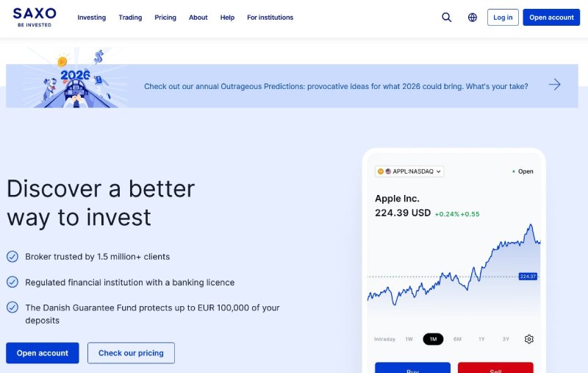This screenshot has width=588, height=373.
Task: Click the banner's right arrow icon
Action: pyautogui.click(x=554, y=85)
